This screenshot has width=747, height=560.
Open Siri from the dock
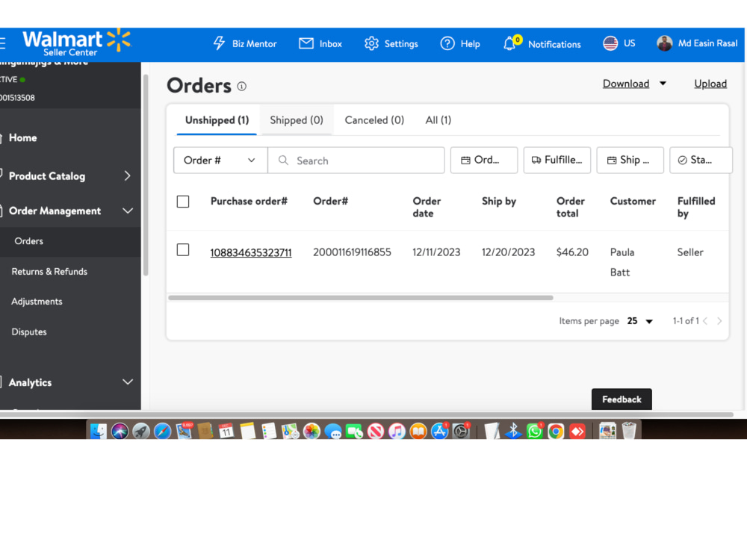120,431
